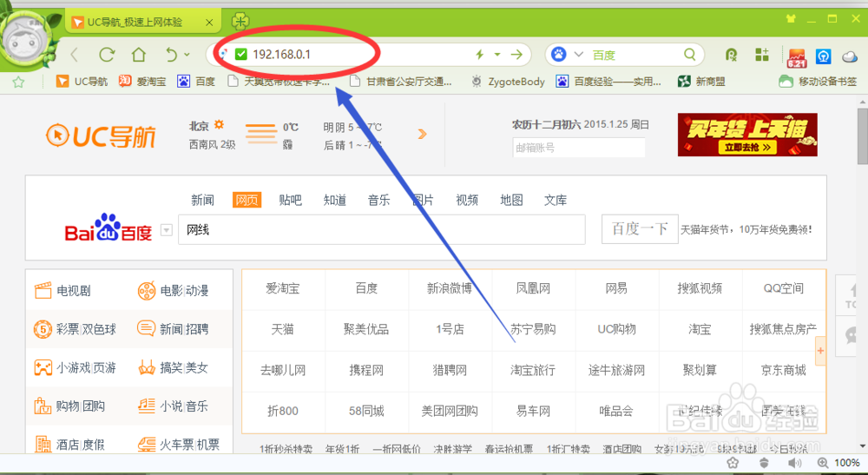
Task: Close the UC导航 tab
Action: [208, 23]
